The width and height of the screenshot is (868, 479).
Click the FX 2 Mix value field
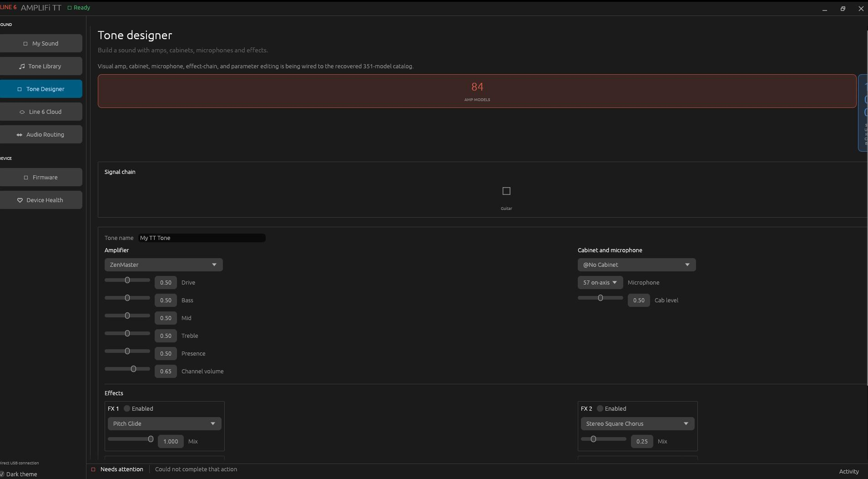[x=642, y=441]
